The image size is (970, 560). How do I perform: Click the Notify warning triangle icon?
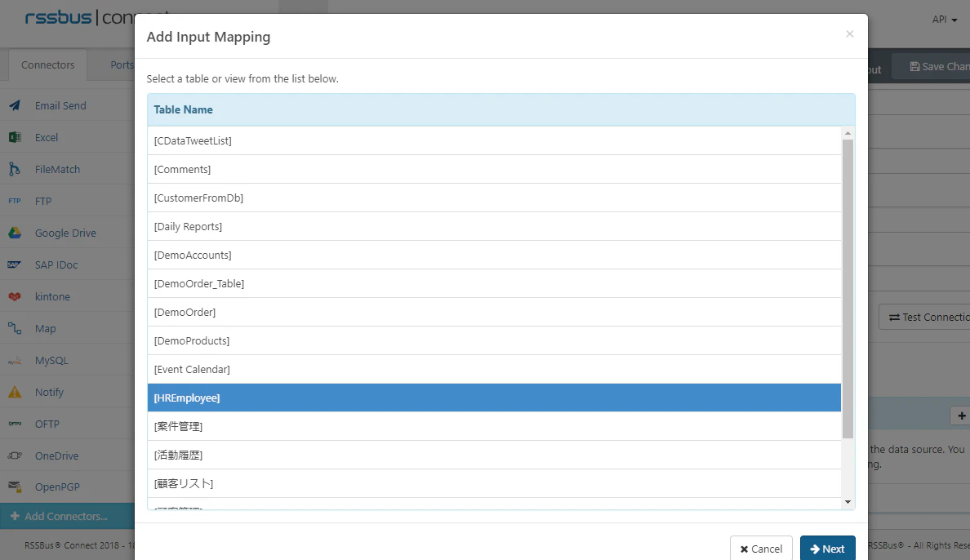click(x=15, y=393)
